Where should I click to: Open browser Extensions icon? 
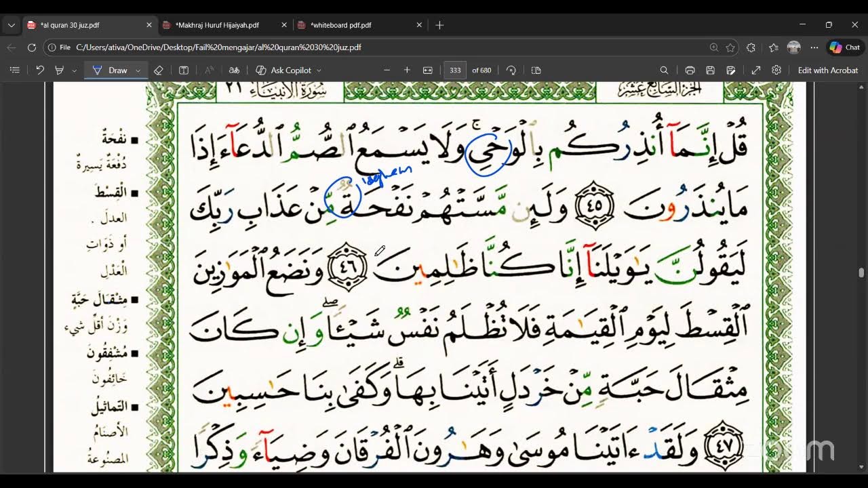(x=751, y=47)
